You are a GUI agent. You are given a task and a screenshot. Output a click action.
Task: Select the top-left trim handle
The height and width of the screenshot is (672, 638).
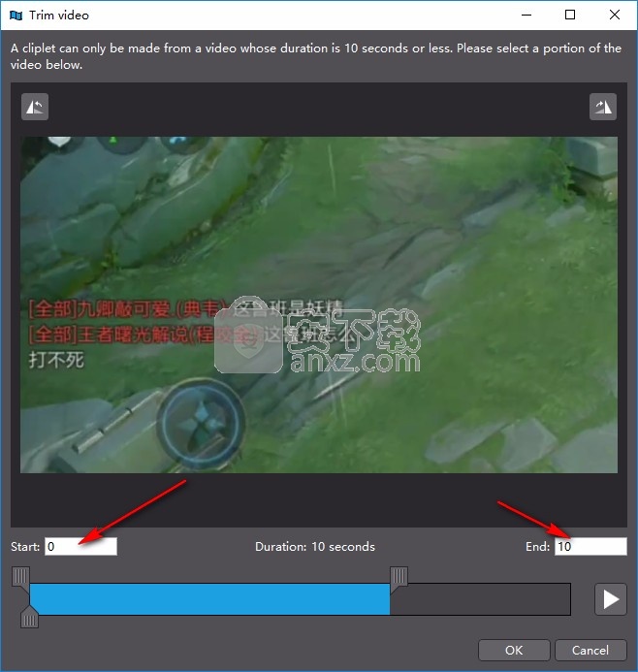(x=20, y=577)
